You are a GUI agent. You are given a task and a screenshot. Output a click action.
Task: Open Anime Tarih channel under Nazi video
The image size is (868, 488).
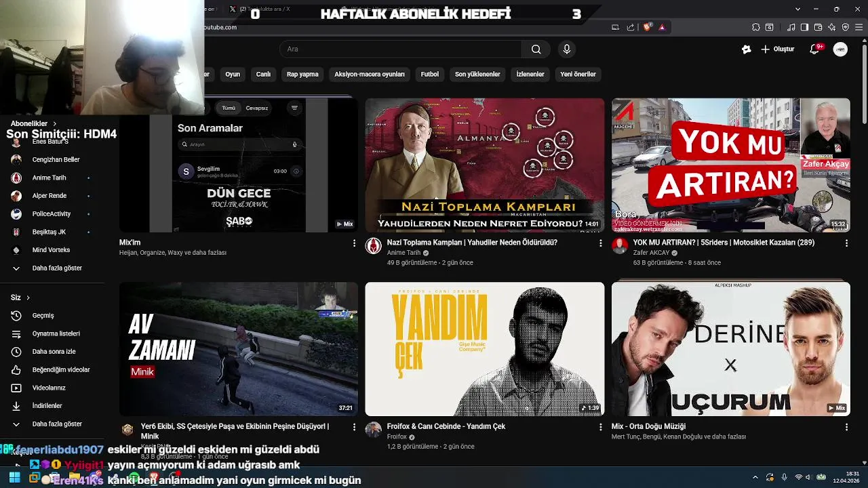click(x=404, y=253)
